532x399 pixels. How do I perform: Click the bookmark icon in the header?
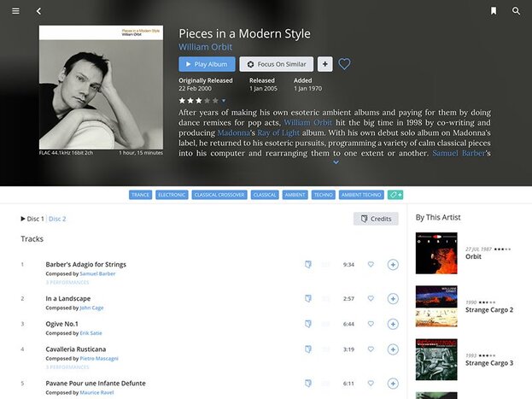click(x=494, y=11)
